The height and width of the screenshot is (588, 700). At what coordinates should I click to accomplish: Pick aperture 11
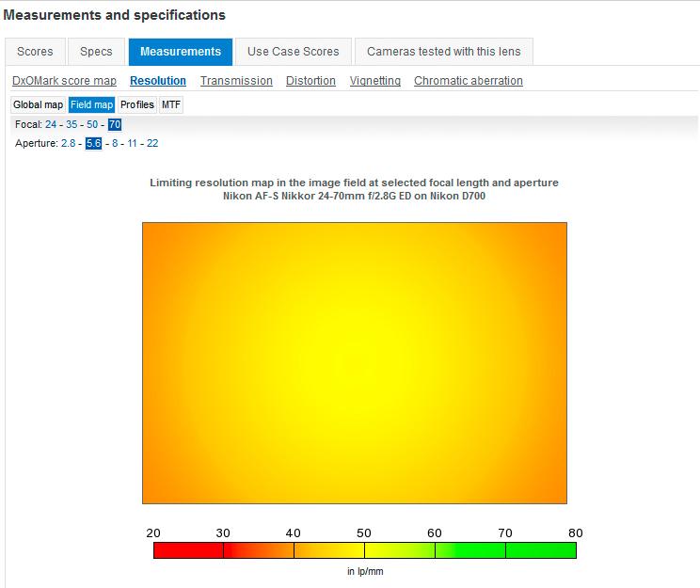pyautogui.click(x=132, y=143)
